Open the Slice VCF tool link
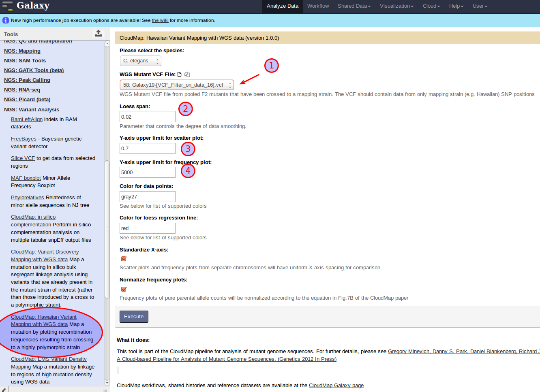This screenshot has height=392, width=540. pyautogui.click(x=23, y=158)
